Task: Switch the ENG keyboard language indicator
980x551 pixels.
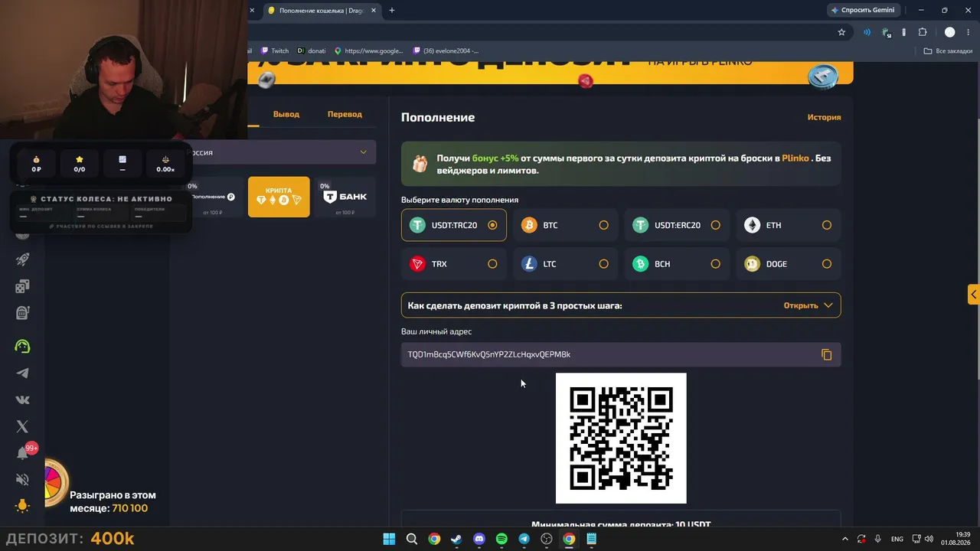Action: pyautogui.click(x=897, y=539)
